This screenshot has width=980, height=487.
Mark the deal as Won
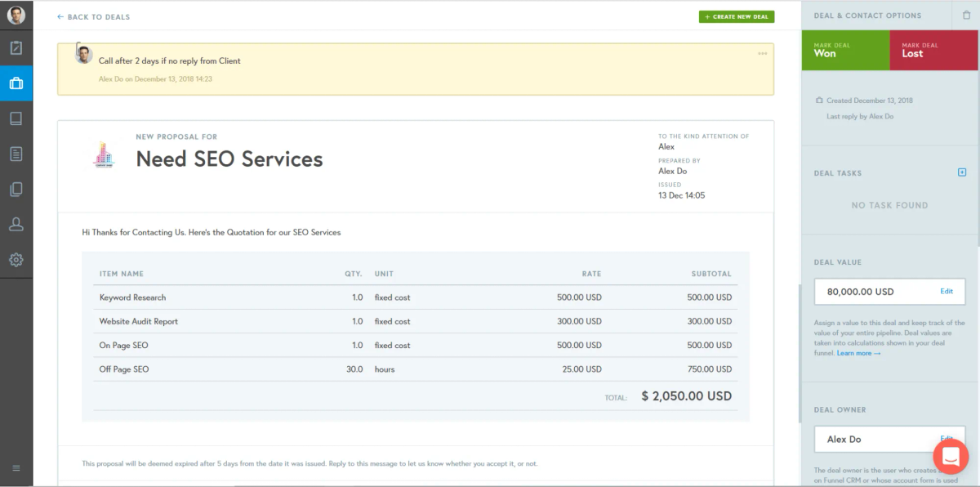(845, 50)
